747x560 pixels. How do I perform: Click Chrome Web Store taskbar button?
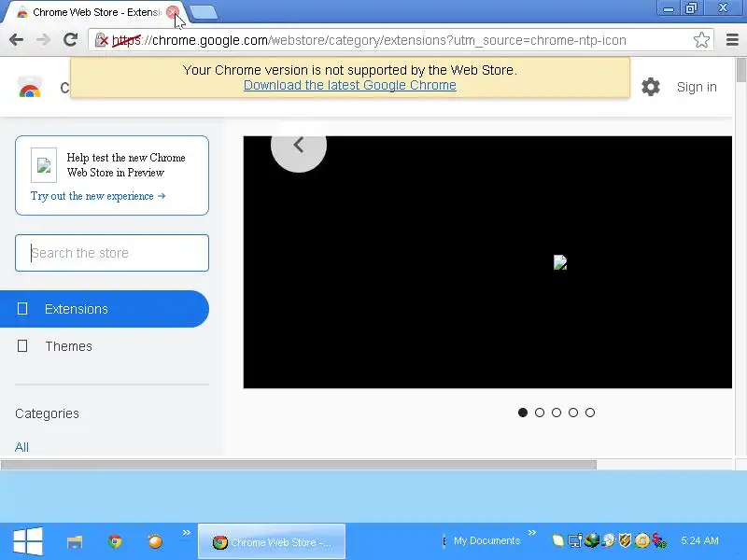[x=272, y=541]
